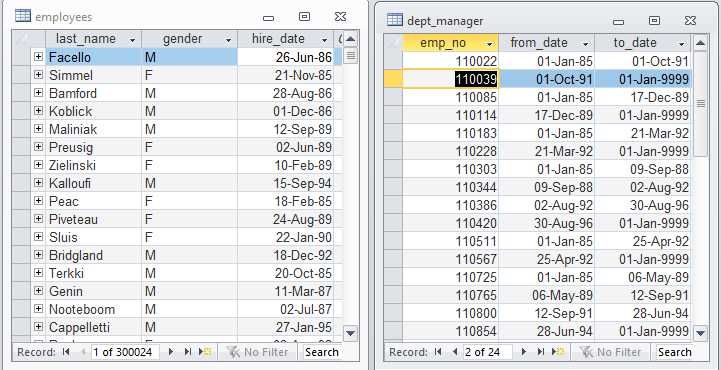Click last_name cell Kalloufi
The width and height of the screenshot is (721, 370).
click(x=93, y=183)
